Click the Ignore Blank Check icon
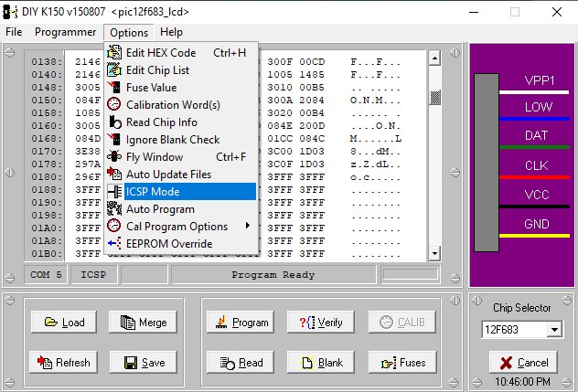The height and width of the screenshot is (392, 578). tap(114, 139)
